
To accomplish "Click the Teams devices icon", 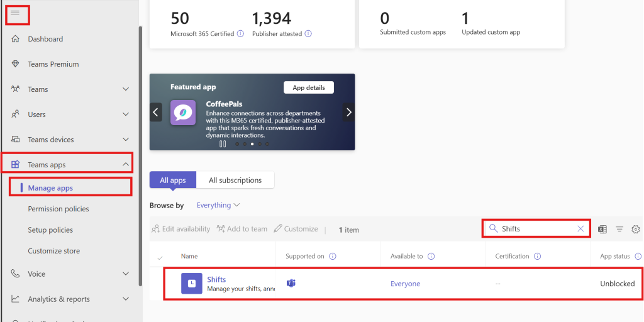I will 15,140.
